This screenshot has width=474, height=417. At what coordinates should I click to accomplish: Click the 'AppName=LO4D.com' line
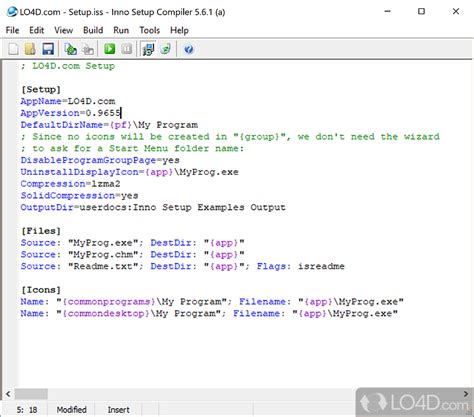68,101
